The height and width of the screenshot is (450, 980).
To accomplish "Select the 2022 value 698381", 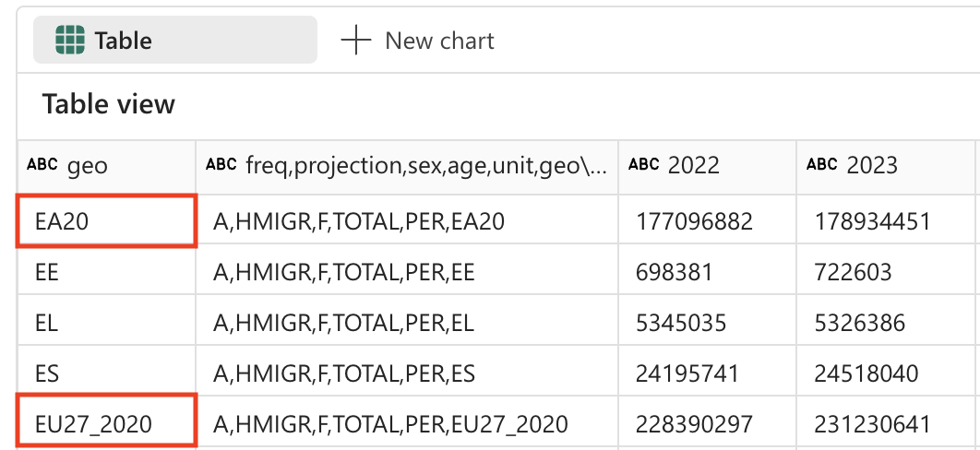I will (x=707, y=271).
